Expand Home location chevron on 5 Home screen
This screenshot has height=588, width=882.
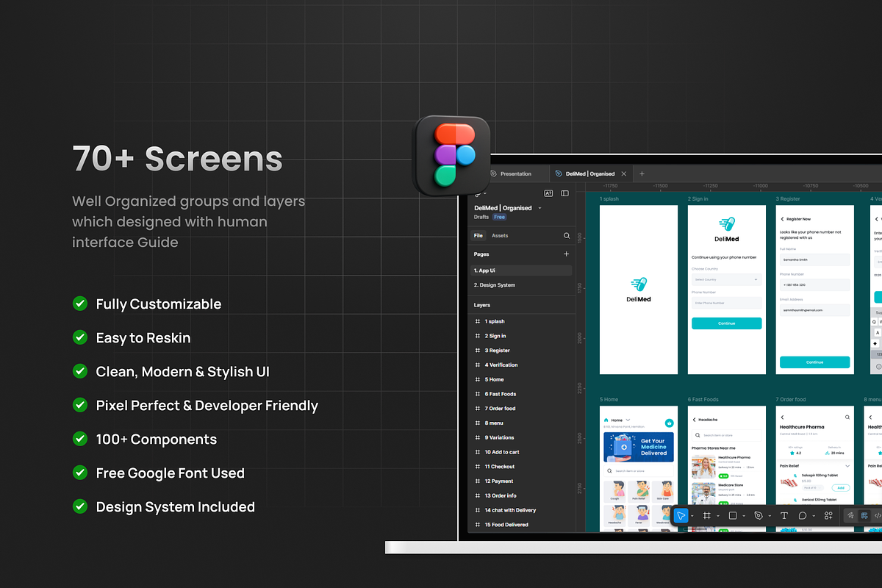[628, 420]
